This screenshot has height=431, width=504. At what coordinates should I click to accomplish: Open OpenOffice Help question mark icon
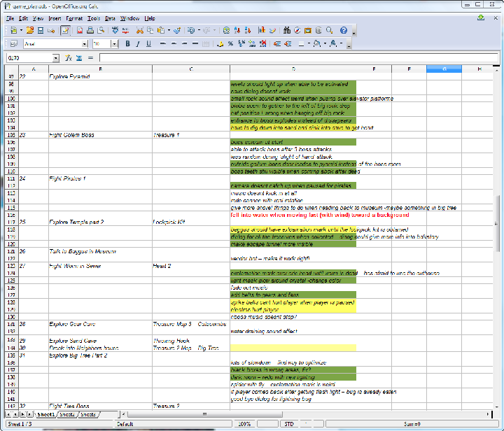tap(344, 30)
